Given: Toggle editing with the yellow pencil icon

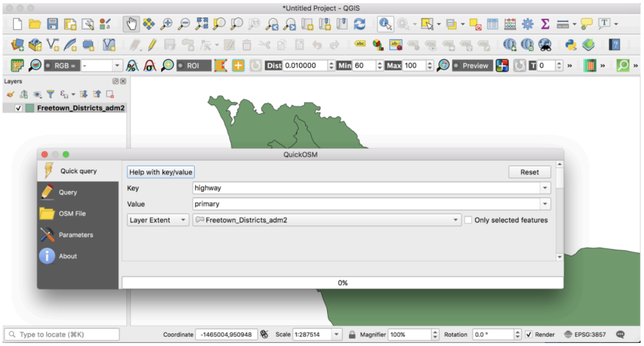Looking at the screenshot, I should click(x=152, y=45).
